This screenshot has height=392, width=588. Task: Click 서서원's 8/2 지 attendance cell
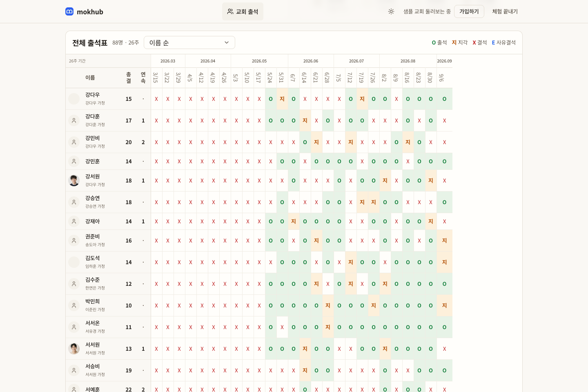(385, 349)
